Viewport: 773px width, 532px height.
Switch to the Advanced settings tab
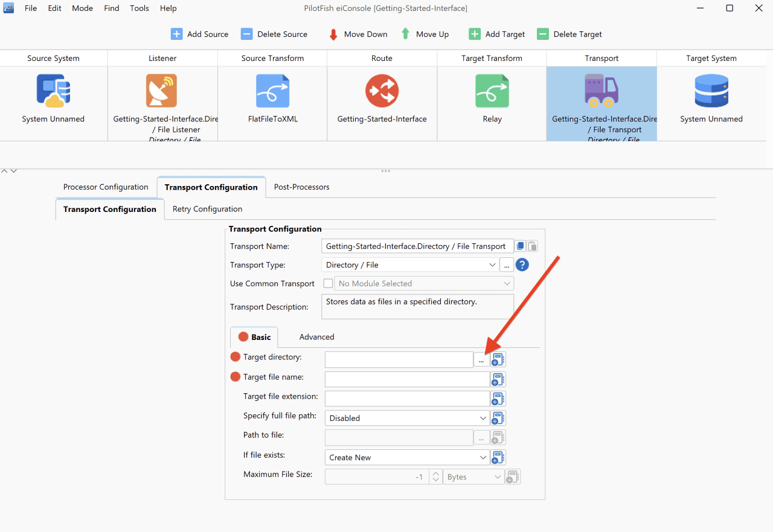tap(317, 337)
